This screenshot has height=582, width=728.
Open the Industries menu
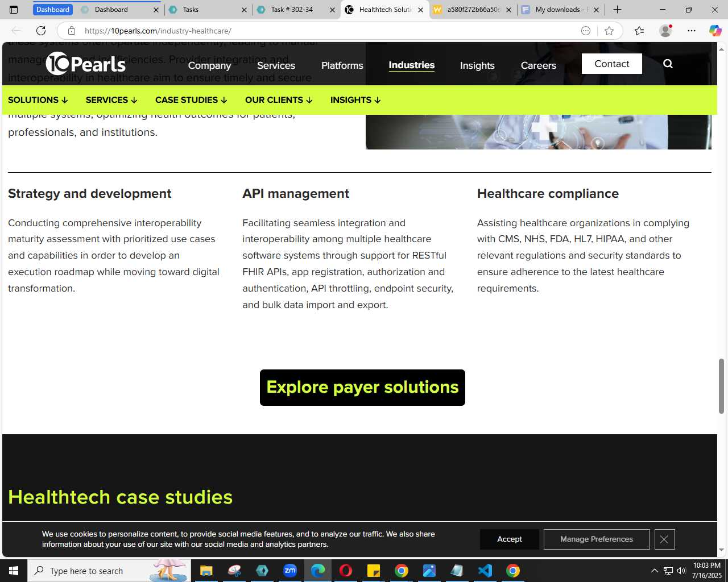(x=412, y=65)
